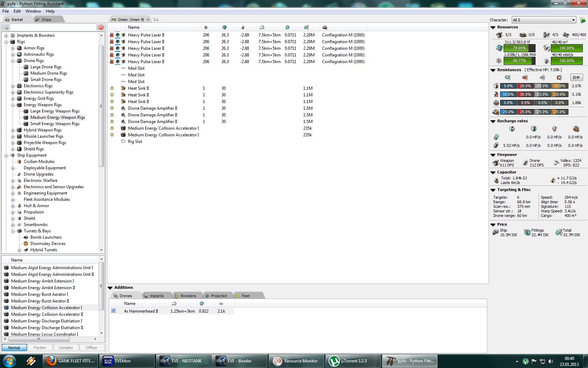The width and height of the screenshot is (588, 368).
Task: Click the market tree vertical scrollbar
Action: pos(101,143)
